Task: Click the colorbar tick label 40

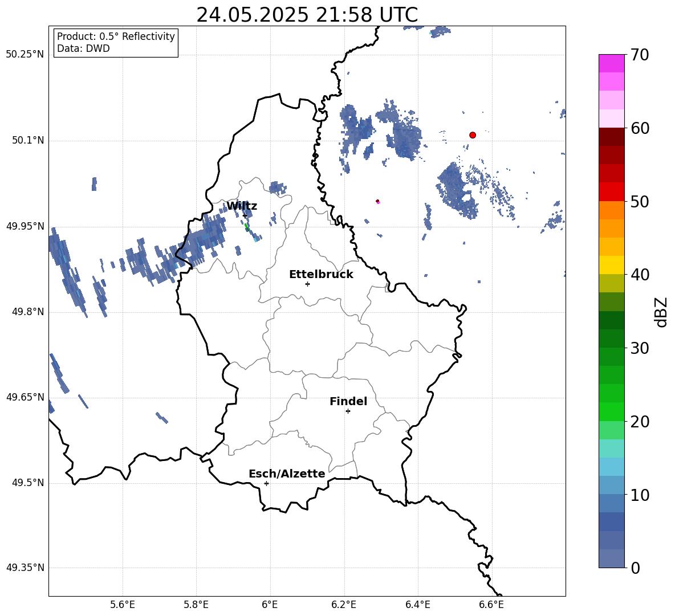Action: point(640,275)
